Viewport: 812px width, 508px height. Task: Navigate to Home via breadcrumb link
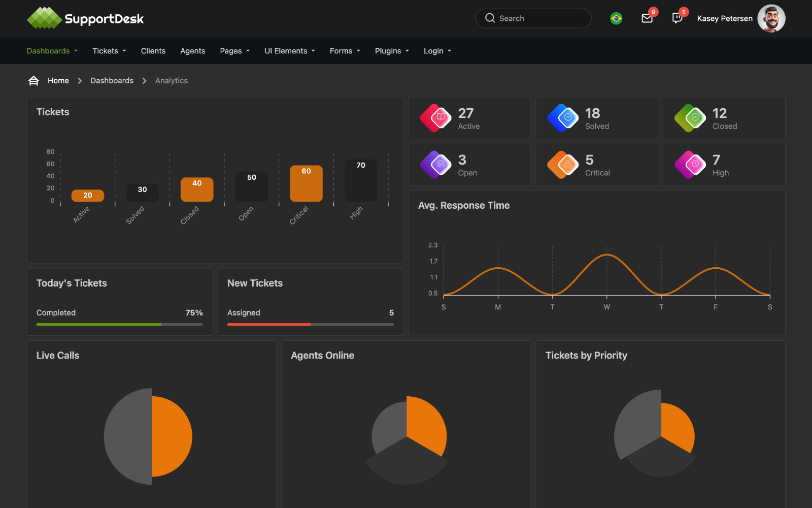tap(58, 80)
